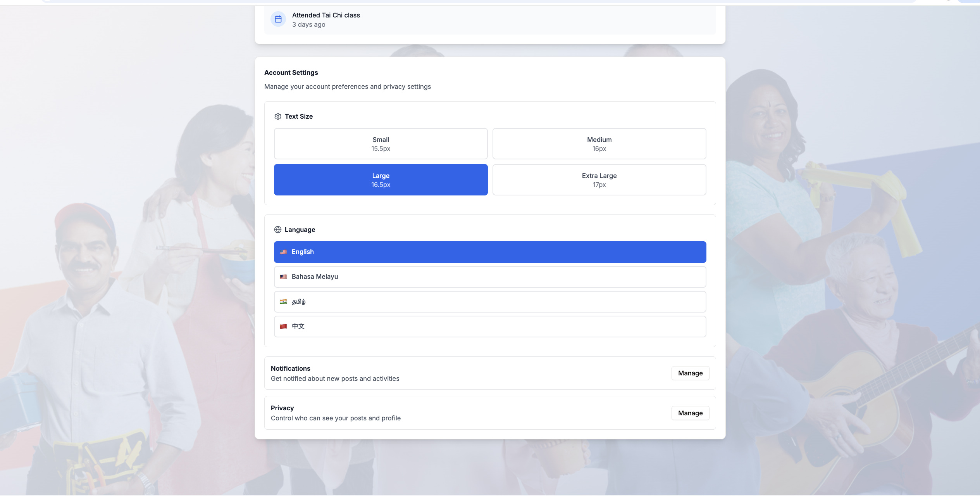This screenshot has width=980, height=496.
Task: Click the Malaysian flag icon
Action: pyautogui.click(x=283, y=277)
